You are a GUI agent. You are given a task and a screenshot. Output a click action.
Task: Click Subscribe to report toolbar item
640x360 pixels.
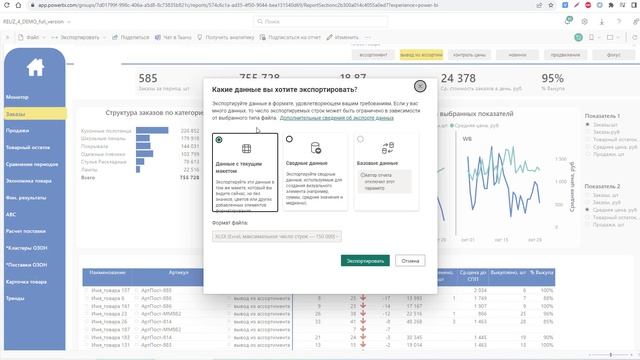tap(290, 37)
